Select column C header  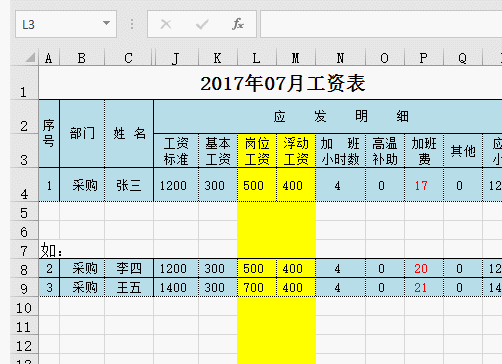[x=129, y=58]
